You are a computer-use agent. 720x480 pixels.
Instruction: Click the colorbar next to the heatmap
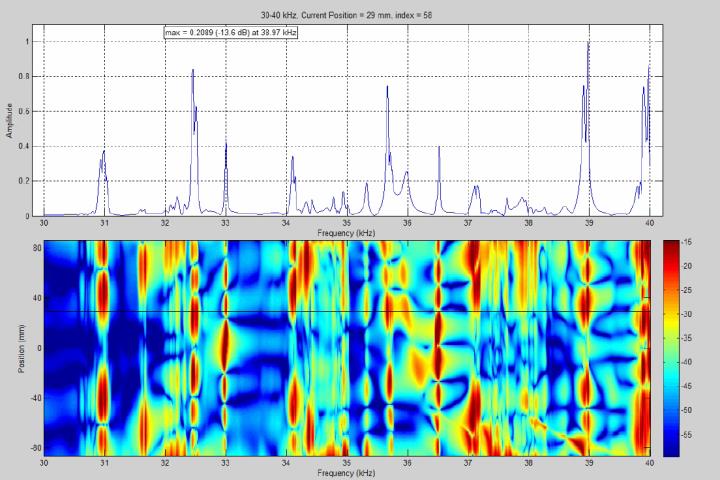click(x=671, y=349)
